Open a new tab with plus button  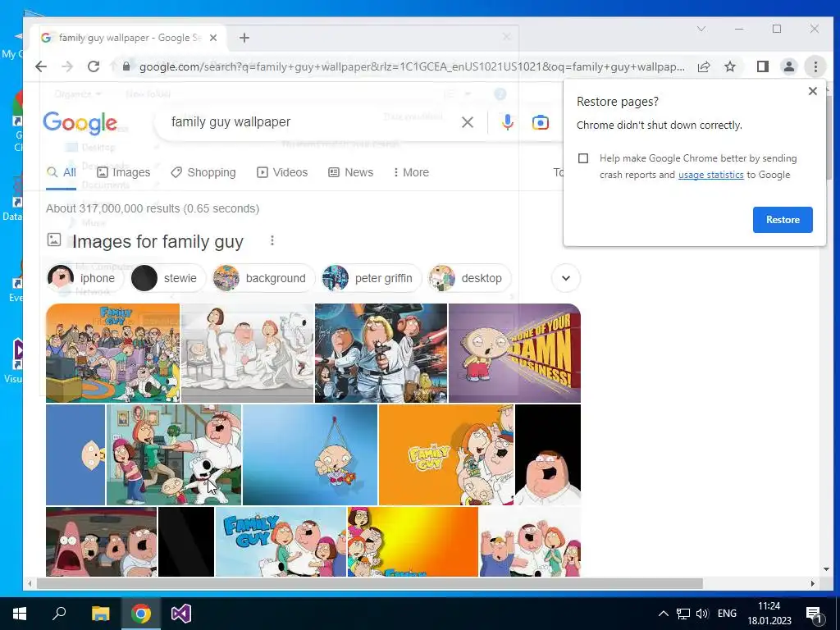[x=244, y=38]
